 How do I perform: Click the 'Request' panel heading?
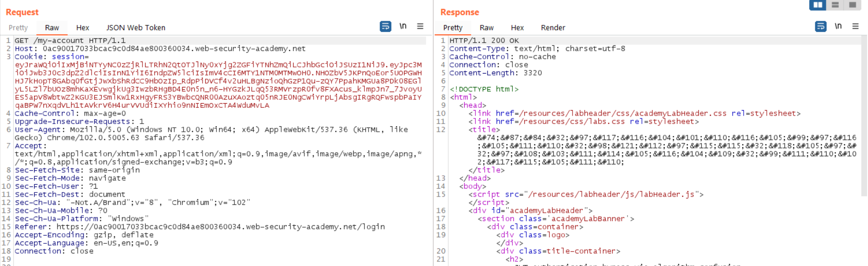(22, 12)
